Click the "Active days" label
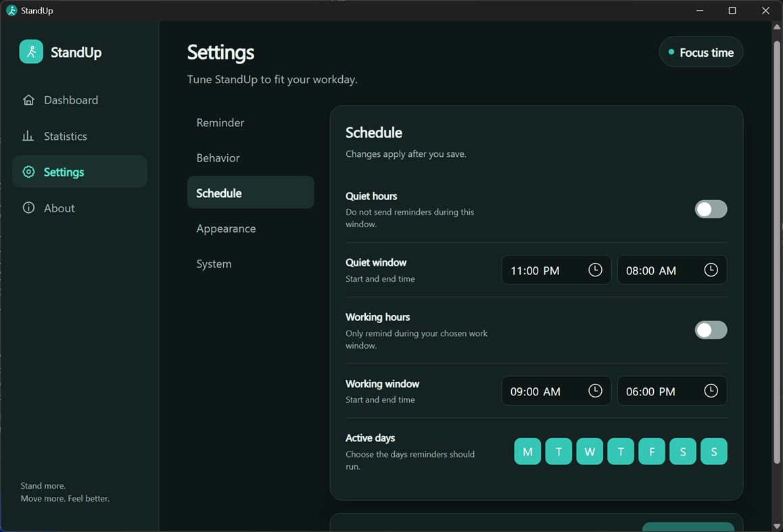 (x=370, y=437)
